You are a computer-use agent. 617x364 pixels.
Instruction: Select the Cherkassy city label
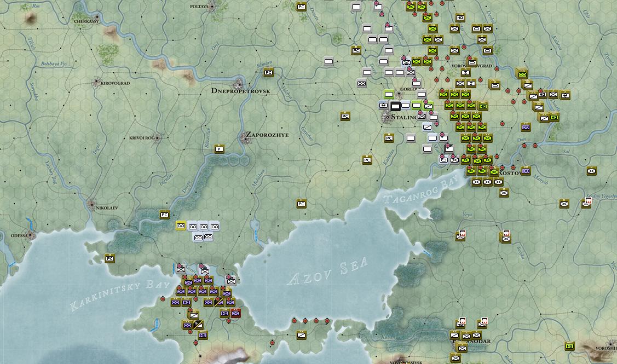click(87, 21)
